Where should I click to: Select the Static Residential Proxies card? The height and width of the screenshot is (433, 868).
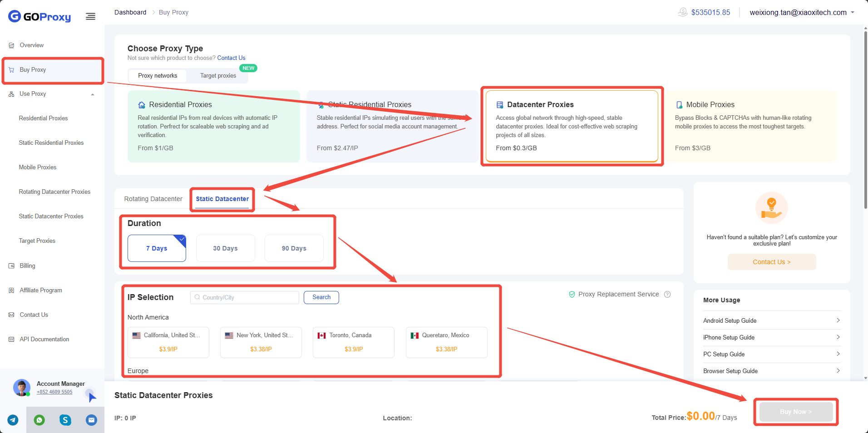393,126
